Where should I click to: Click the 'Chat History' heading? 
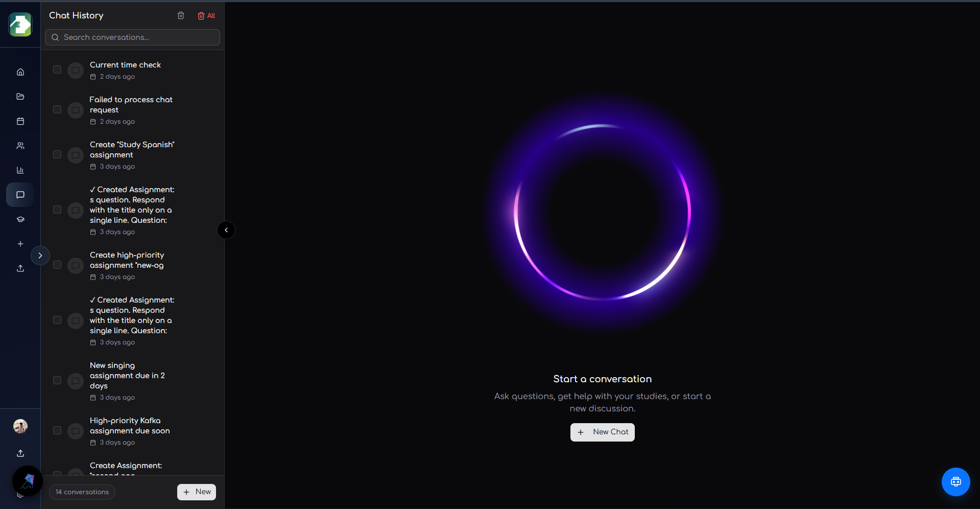coord(76,15)
